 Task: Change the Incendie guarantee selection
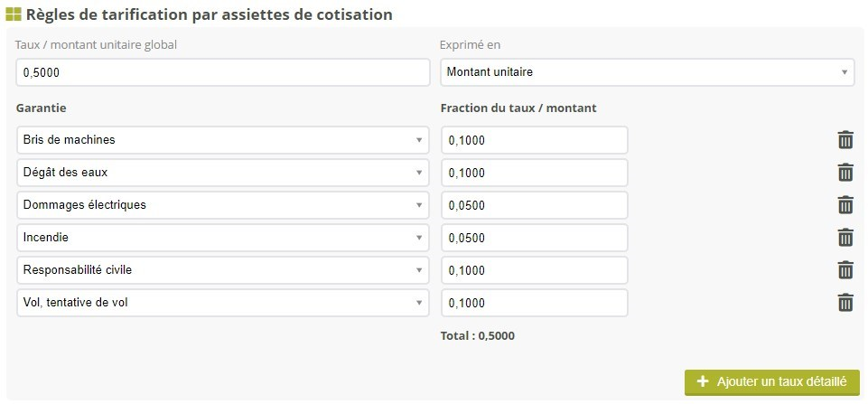pos(222,238)
